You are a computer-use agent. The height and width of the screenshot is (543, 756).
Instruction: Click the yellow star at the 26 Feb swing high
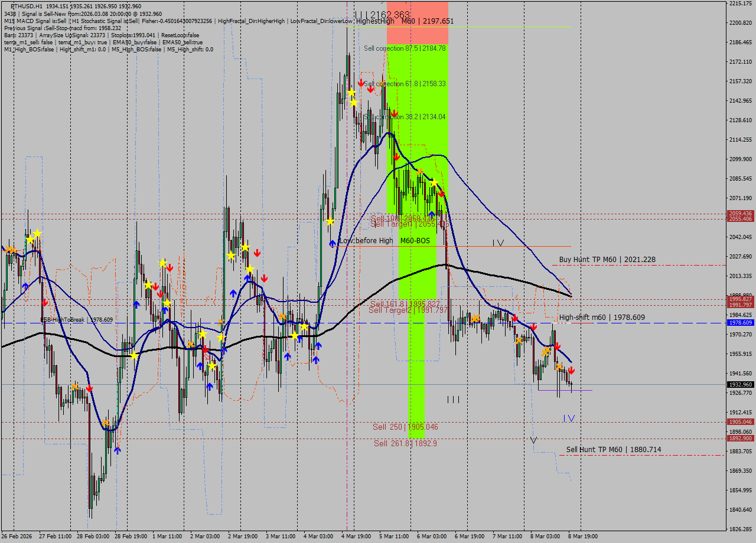coord(37,233)
